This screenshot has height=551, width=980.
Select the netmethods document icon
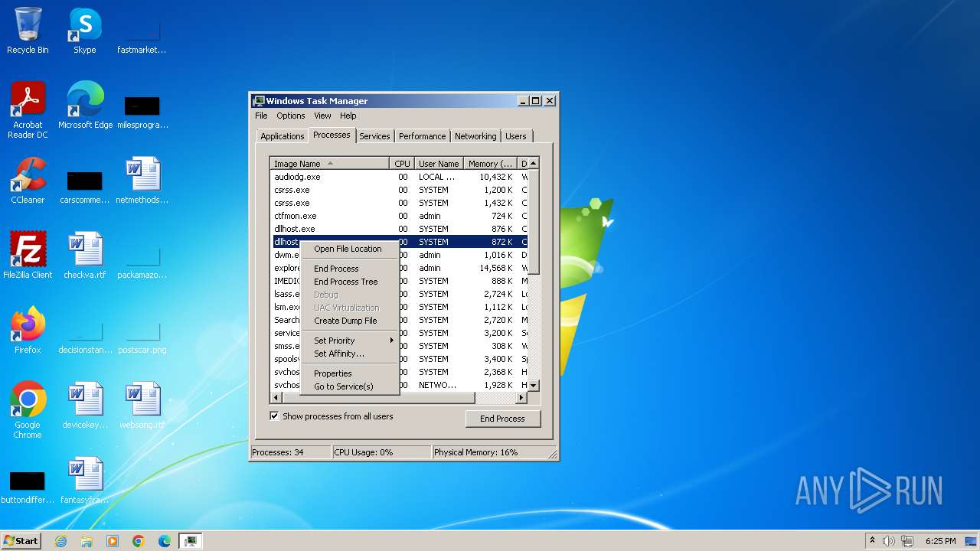tap(142, 181)
